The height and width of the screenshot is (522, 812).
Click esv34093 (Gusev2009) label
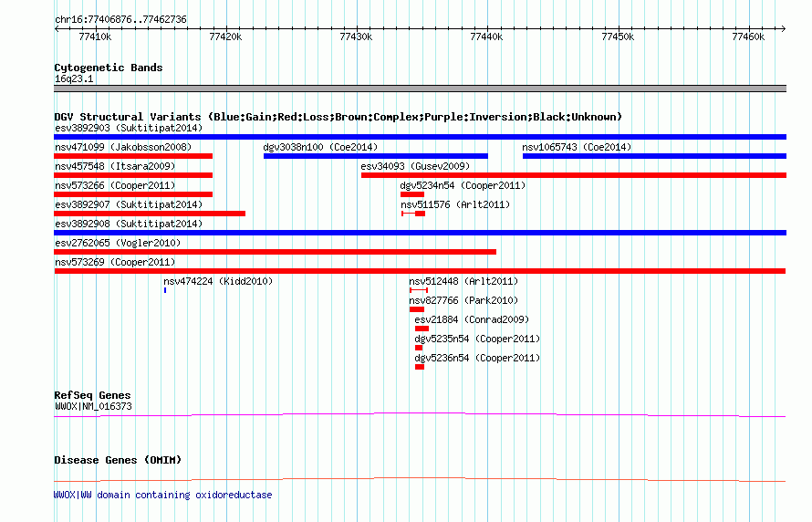pos(415,166)
